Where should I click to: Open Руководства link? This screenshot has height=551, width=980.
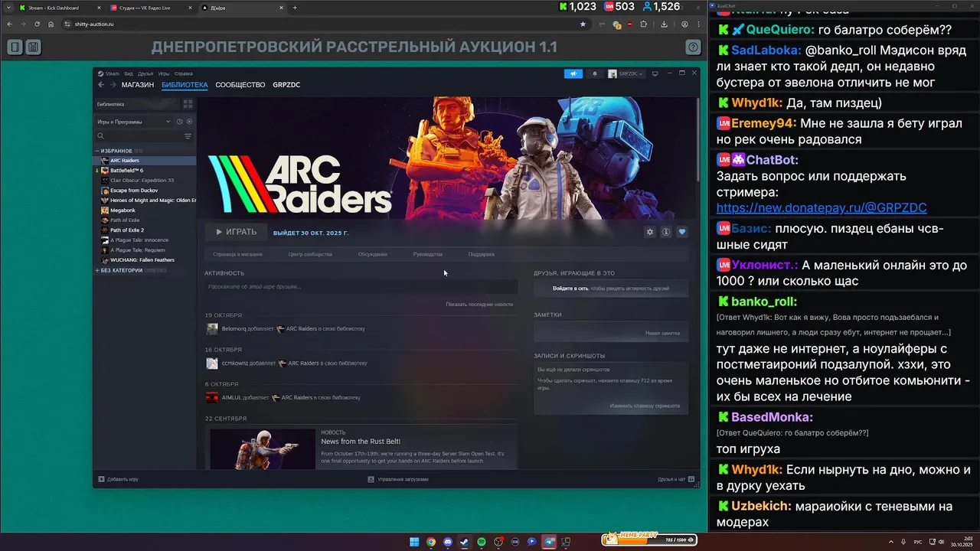pos(428,254)
